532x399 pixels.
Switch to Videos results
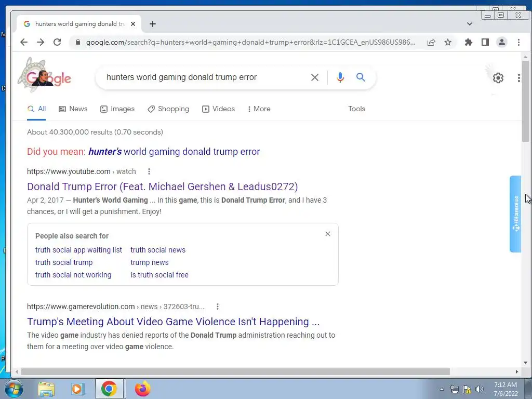point(218,109)
